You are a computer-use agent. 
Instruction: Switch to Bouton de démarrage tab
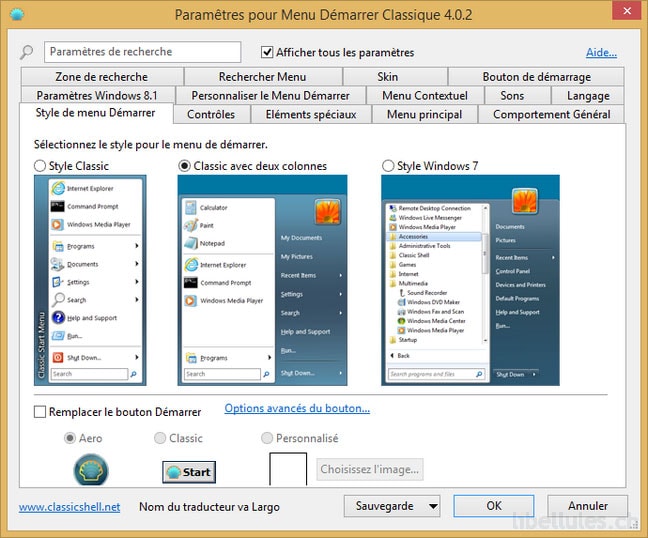[536, 77]
